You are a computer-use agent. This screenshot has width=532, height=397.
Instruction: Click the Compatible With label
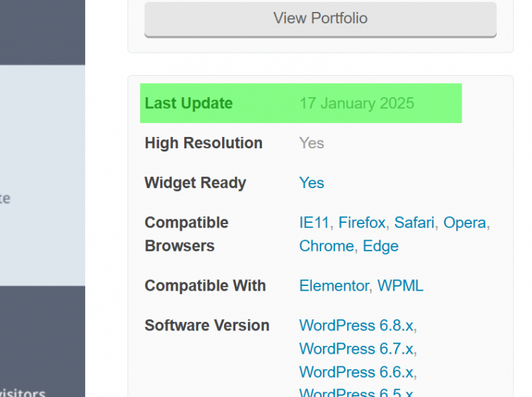[205, 286]
